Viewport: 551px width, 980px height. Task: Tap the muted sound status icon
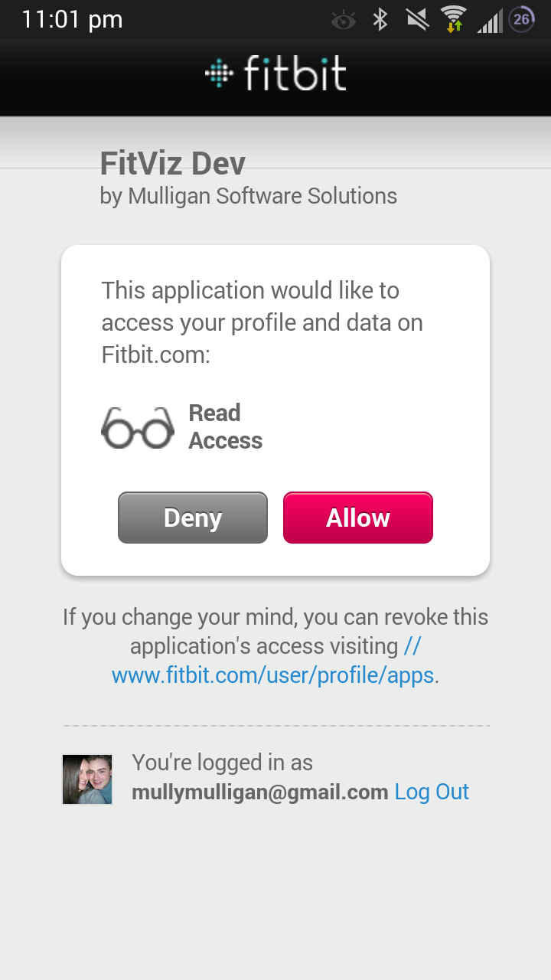click(x=417, y=19)
